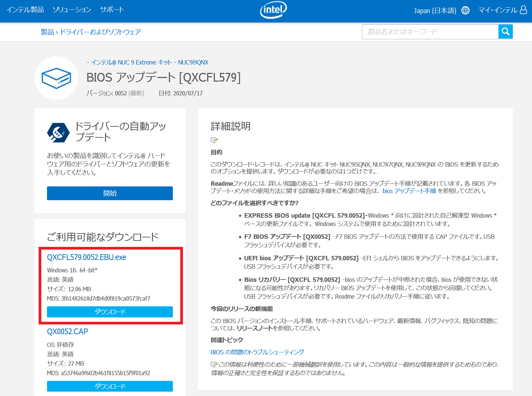This screenshot has width=532, height=396.
Task: Open the QXCFL579.0052.EBU.exe file link
Action: pyautogui.click(x=87, y=257)
